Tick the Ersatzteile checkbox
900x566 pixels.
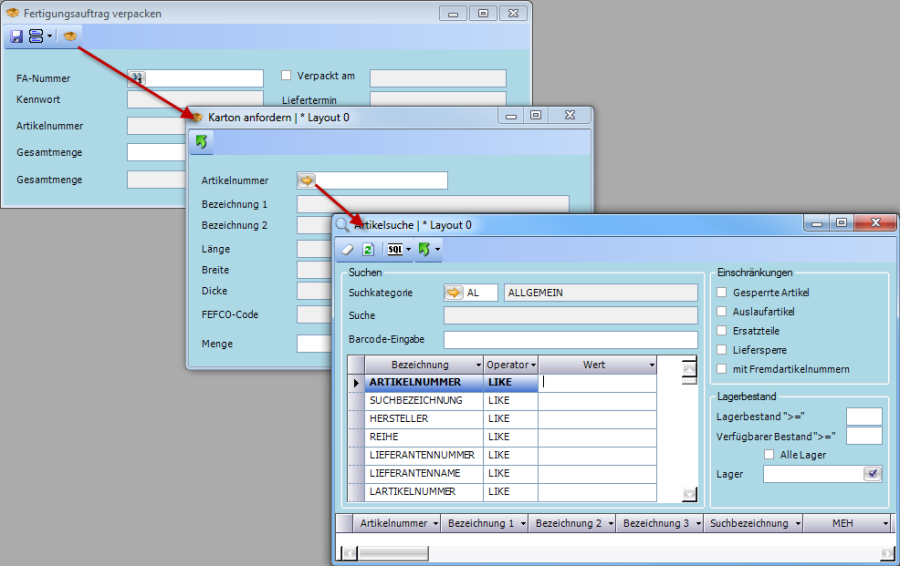[722, 331]
